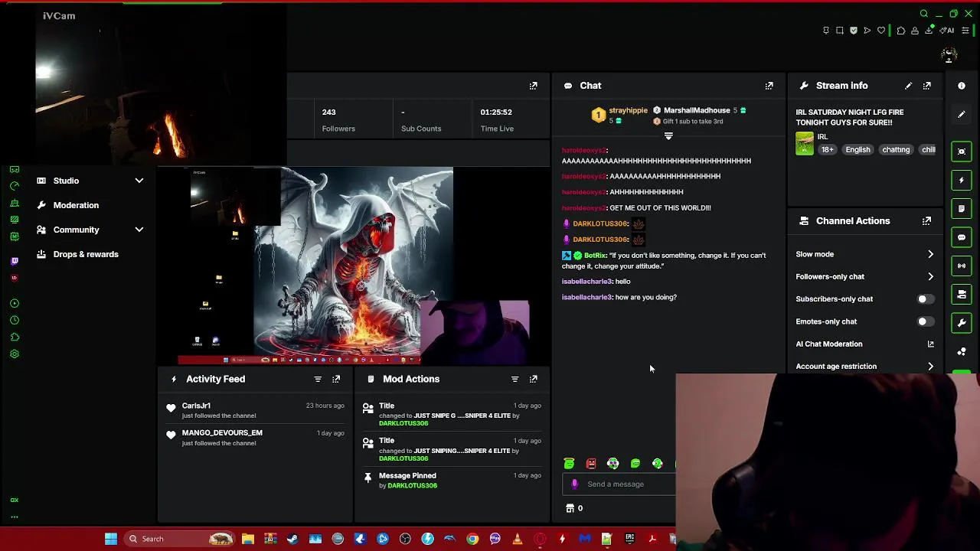The image size is (980, 551).
Task: Filter the Activity Feed list
Action: click(x=318, y=379)
